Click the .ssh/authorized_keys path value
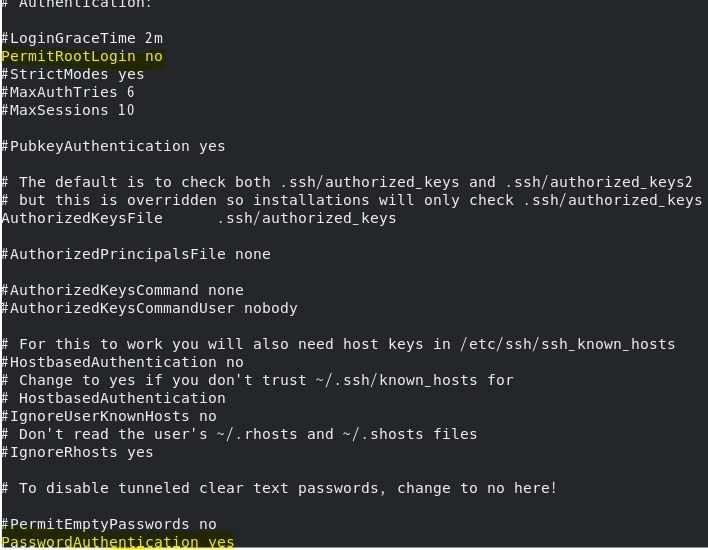Image resolution: width=708 pixels, height=550 pixels. pyautogui.click(x=307, y=219)
